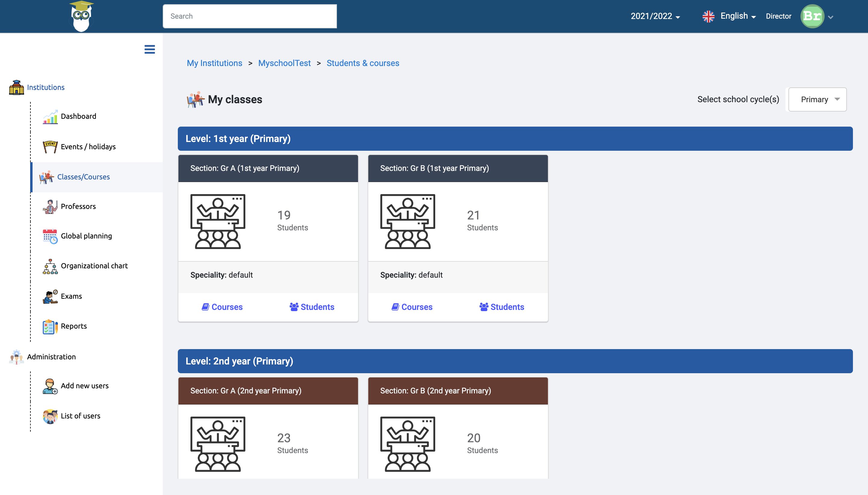Click the UK flag language icon
Screen dimensions: 868x495
click(x=708, y=16)
